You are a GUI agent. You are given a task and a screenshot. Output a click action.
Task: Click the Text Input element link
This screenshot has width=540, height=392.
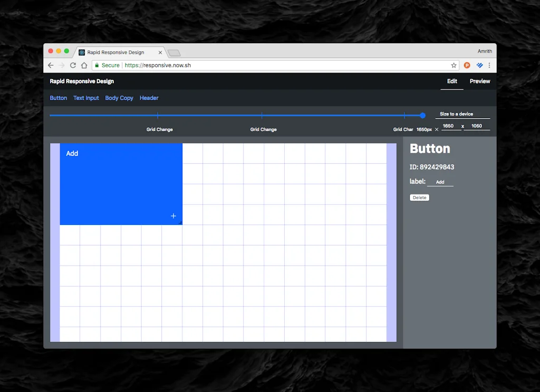click(86, 98)
